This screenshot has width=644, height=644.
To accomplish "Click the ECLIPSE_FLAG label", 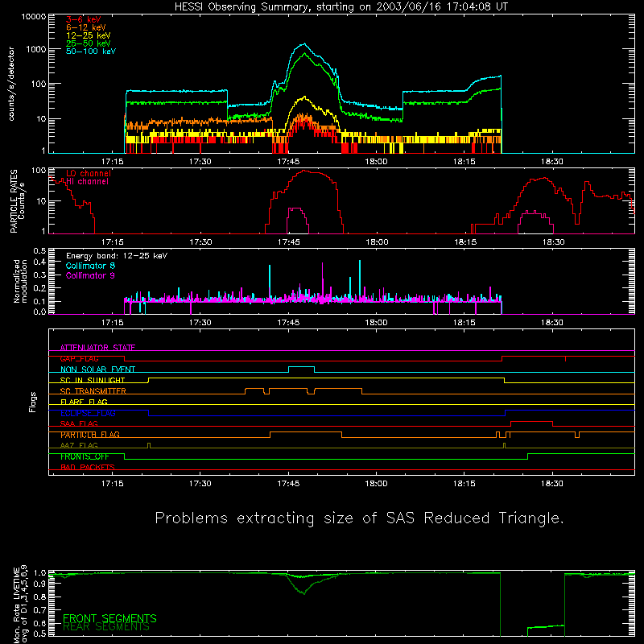I will coord(88,413).
